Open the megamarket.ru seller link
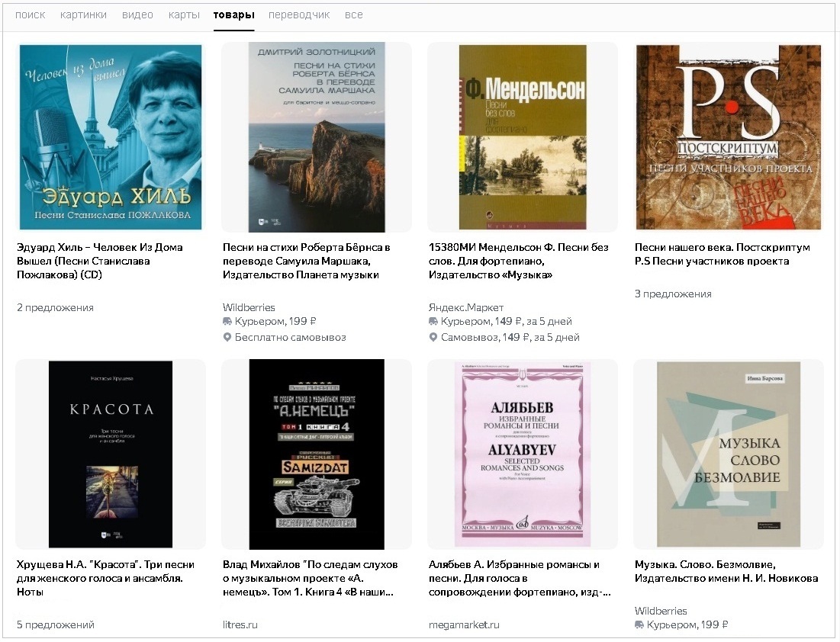The image size is (840, 642). click(x=464, y=624)
